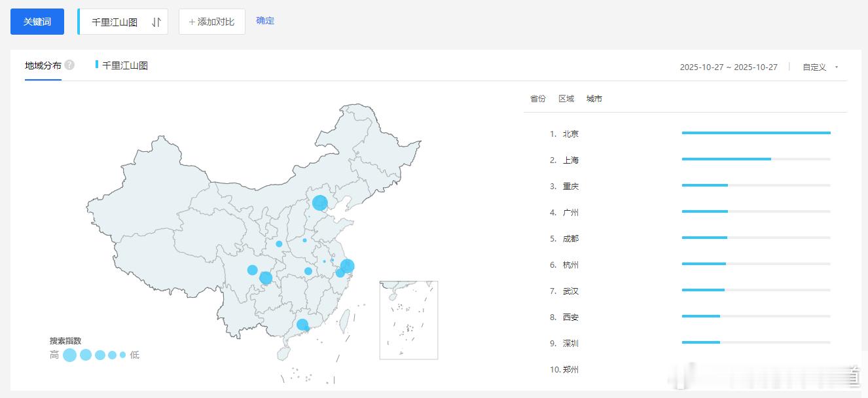Click the Chengdu bubble on the map
Image resolution: width=868 pixels, height=398 pixels.
(x=253, y=270)
